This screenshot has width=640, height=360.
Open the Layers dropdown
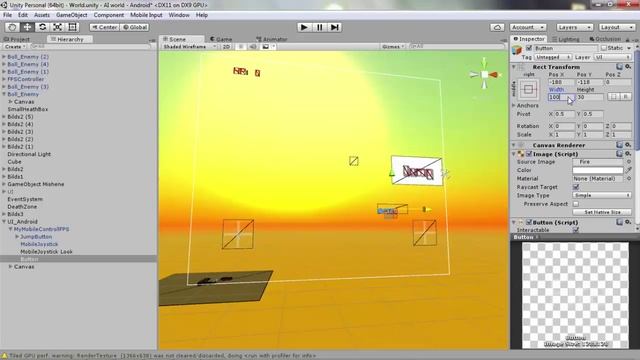click(575, 27)
